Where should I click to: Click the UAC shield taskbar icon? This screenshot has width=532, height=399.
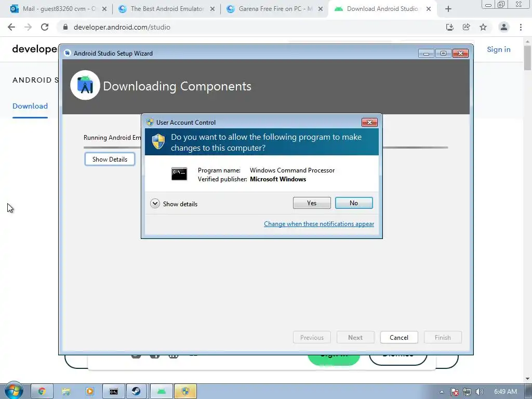tap(185, 392)
